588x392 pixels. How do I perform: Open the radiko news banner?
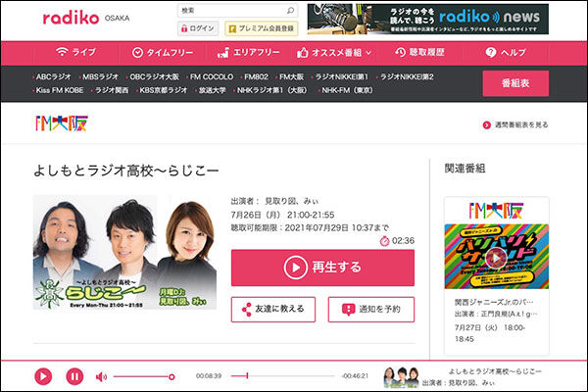coord(428,20)
